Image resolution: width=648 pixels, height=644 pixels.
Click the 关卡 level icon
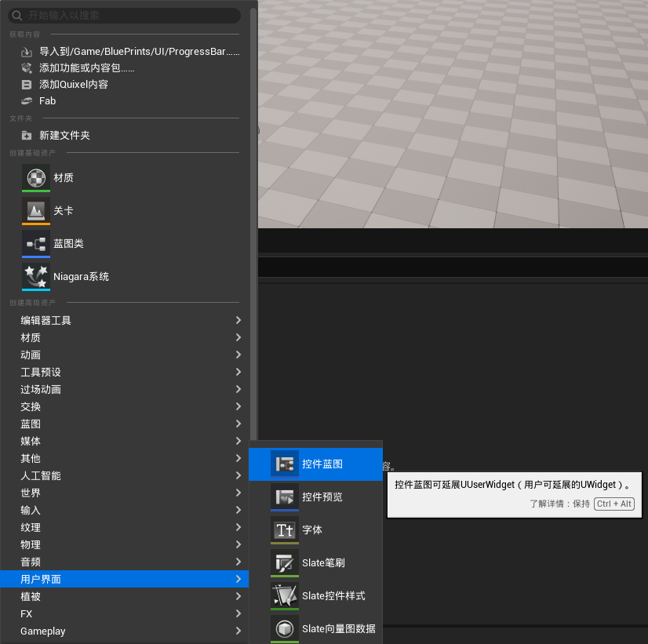point(36,211)
